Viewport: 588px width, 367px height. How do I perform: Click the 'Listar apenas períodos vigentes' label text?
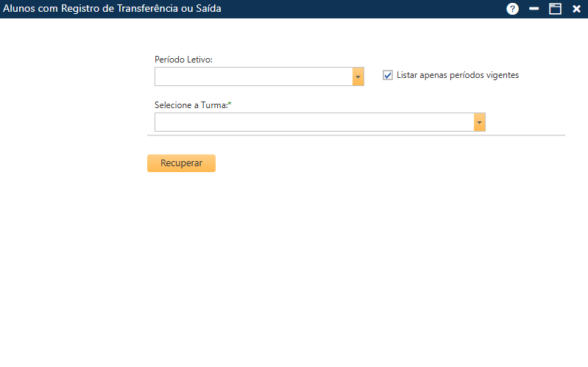coord(457,75)
